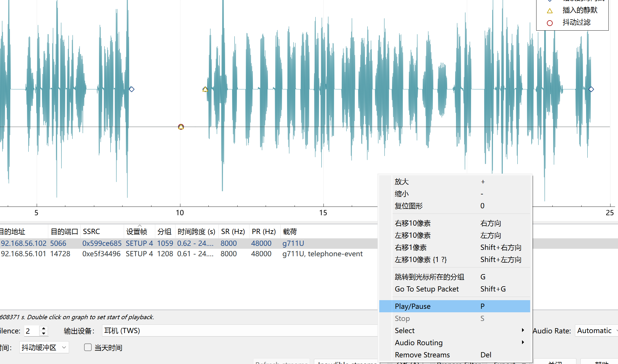Enable the 当天时间 checkbox
618x364 pixels.
[88, 347]
